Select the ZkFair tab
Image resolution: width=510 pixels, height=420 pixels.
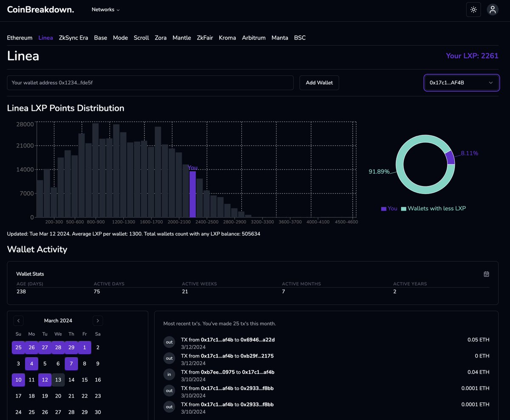click(x=205, y=38)
